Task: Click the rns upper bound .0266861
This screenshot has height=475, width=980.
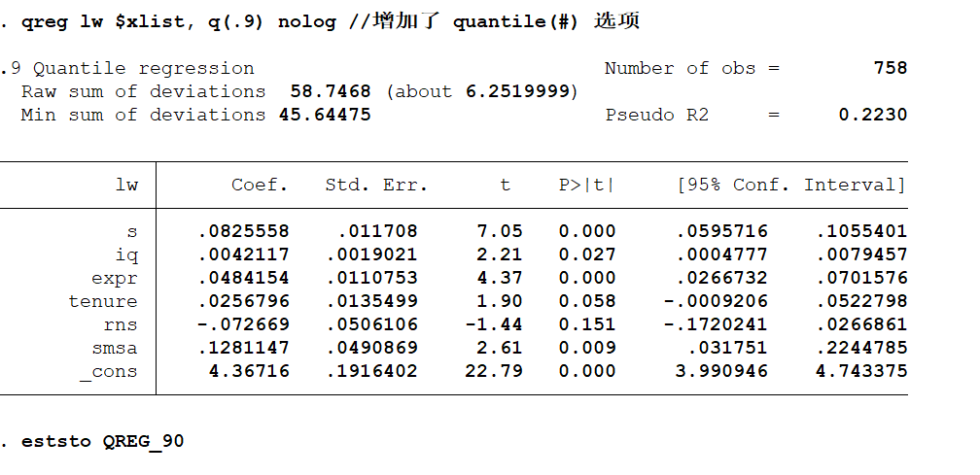Action: (861, 324)
